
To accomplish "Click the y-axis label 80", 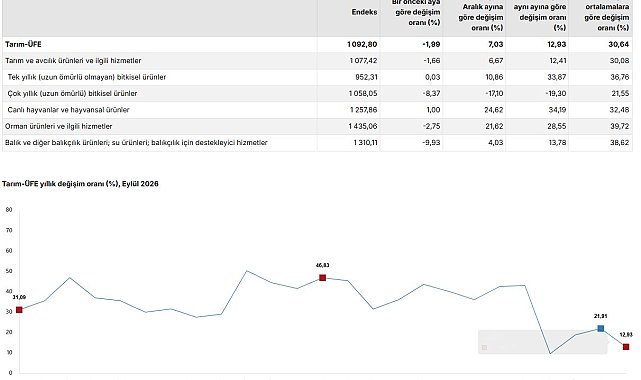I will (x=9, y=210).
